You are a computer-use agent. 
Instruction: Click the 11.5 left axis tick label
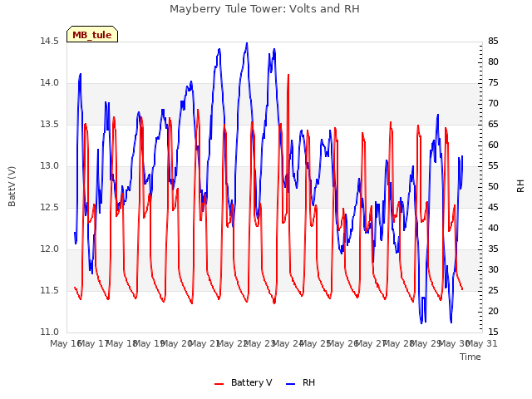click(50, 291)
